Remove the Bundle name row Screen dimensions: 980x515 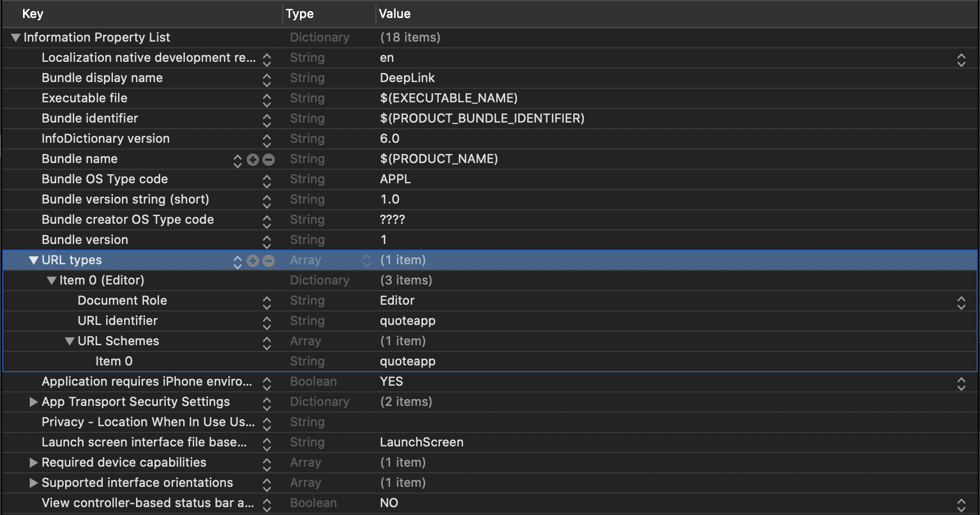(269, 160)
